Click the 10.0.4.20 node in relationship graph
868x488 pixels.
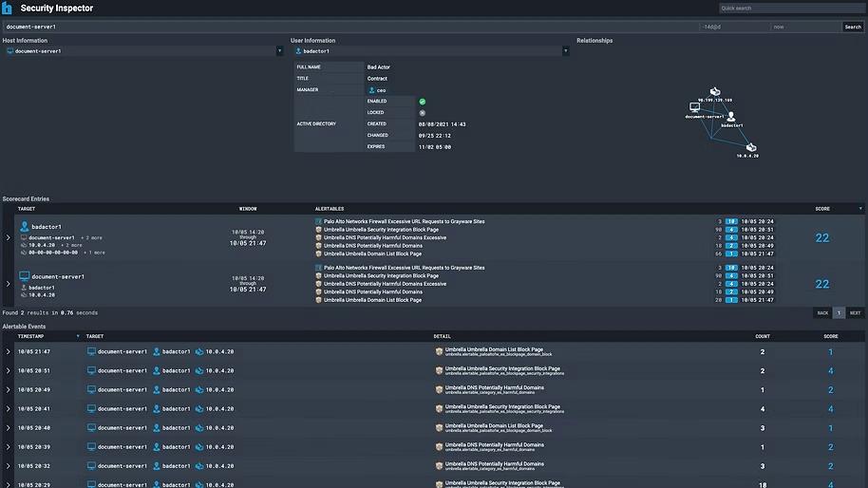click(750, 147)
